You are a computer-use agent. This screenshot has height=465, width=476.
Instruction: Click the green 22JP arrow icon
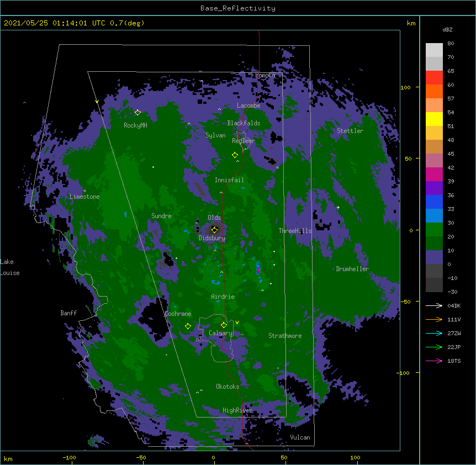tap(434, 347)
